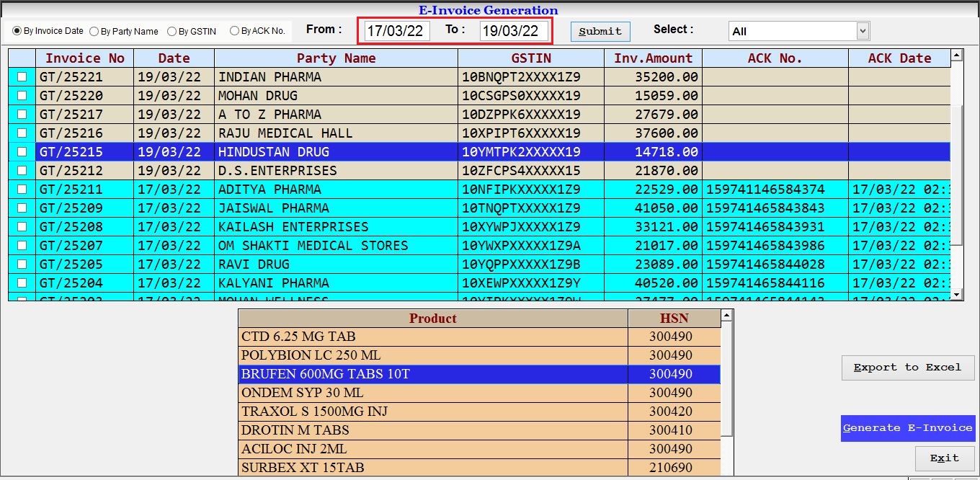Select the highlighted HINDUSTAN DRUG row
Image resolution: width=980 pixels, height=480 pixels.
pyautogui.click(x=479, y=151)
